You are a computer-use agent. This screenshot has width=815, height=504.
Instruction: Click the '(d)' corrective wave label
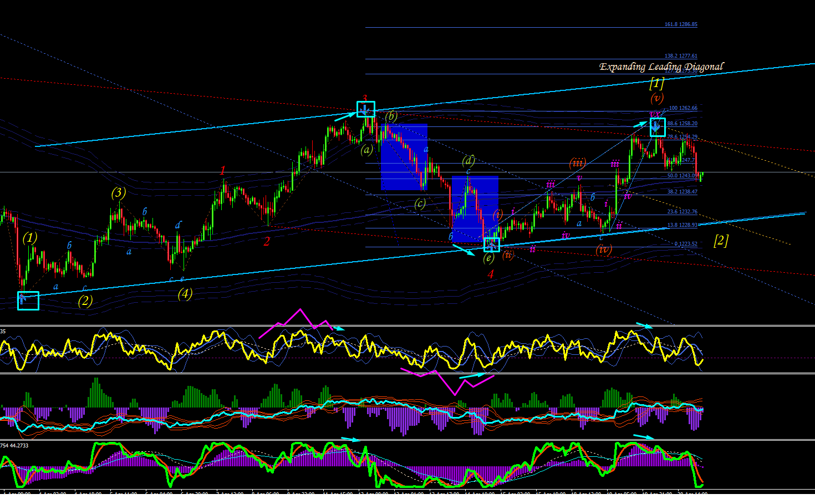pos(468,161)
